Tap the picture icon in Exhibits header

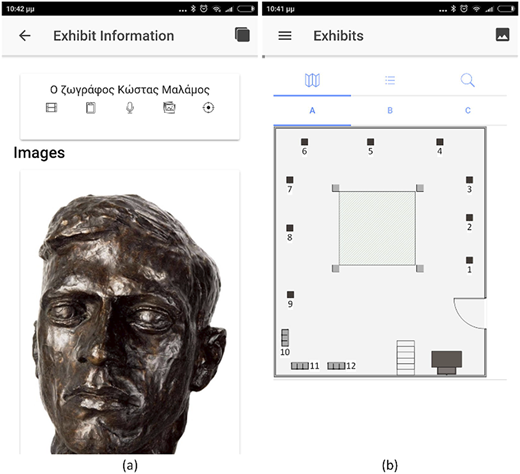(502, 35)
